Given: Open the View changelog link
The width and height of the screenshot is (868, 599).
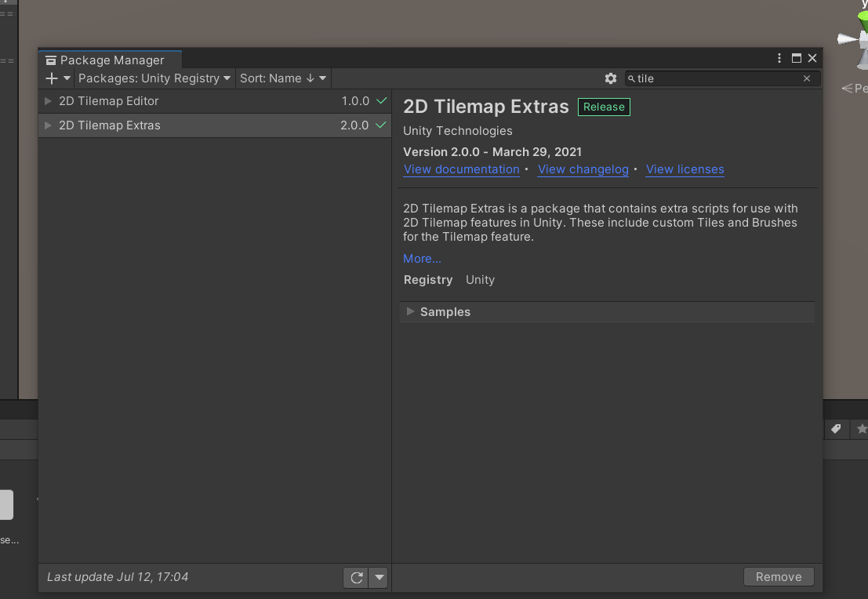Looking at the screenshot, I should (583, 169).
